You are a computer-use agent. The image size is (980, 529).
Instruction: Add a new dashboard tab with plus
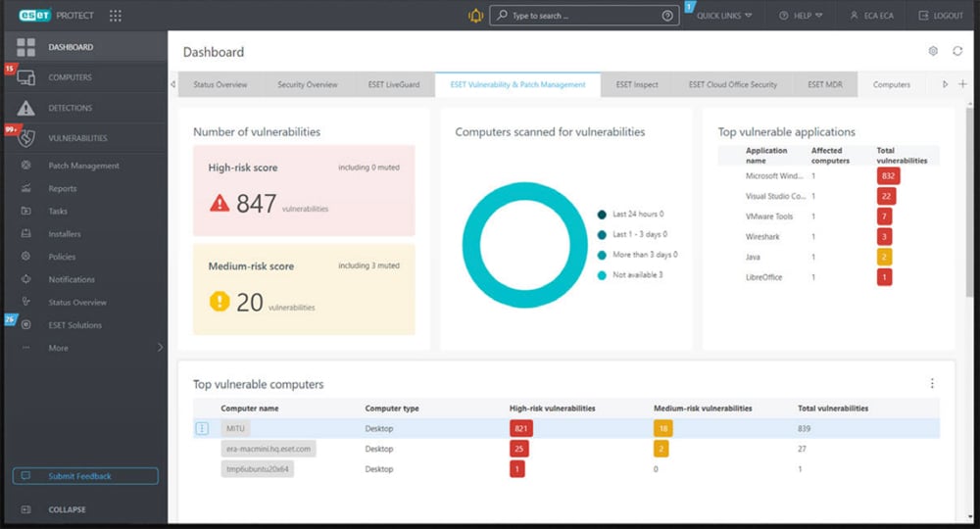click(x=962, y=84)
